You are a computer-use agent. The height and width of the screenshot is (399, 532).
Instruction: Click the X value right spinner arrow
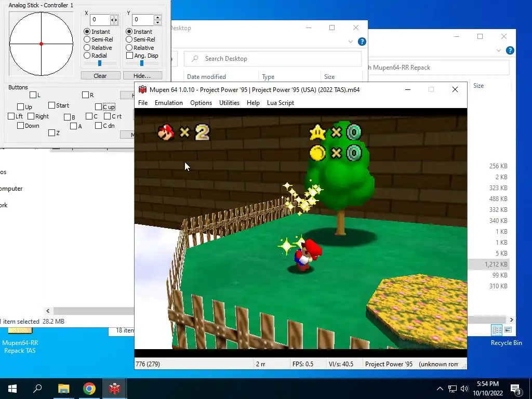pos(116,20)
